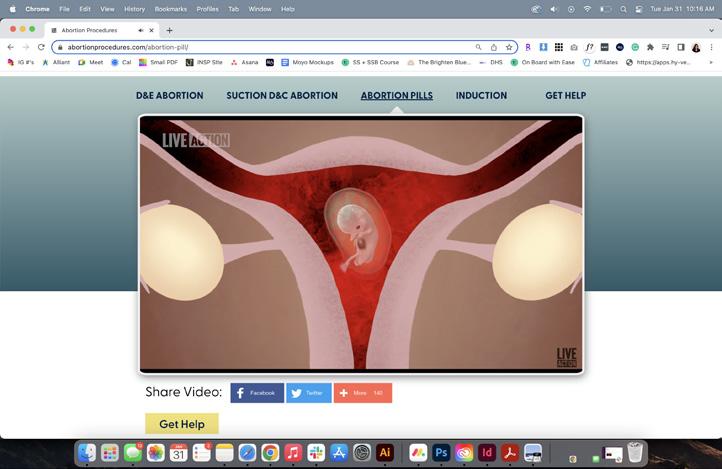The width and height of the screenshot is (722, 469).
Task: Share video on Twitter
Action: [x=309, y=393]
